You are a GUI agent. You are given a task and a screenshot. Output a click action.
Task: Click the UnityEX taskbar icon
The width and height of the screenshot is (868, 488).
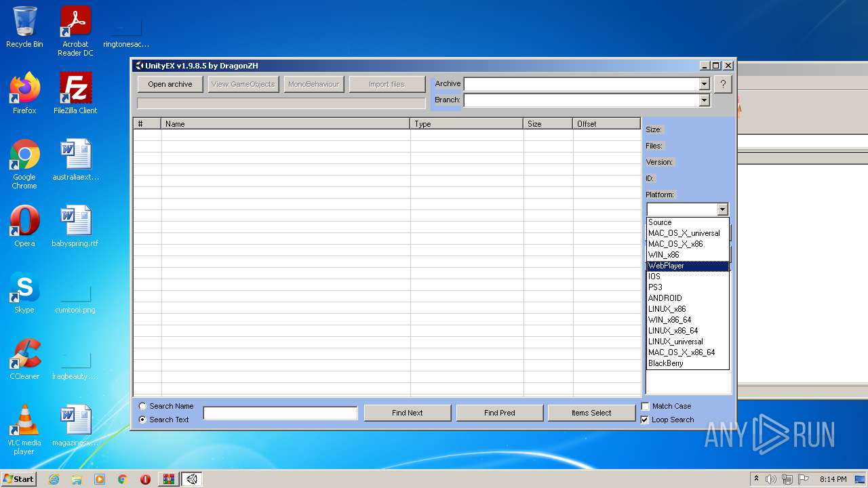tap(192, 479)
